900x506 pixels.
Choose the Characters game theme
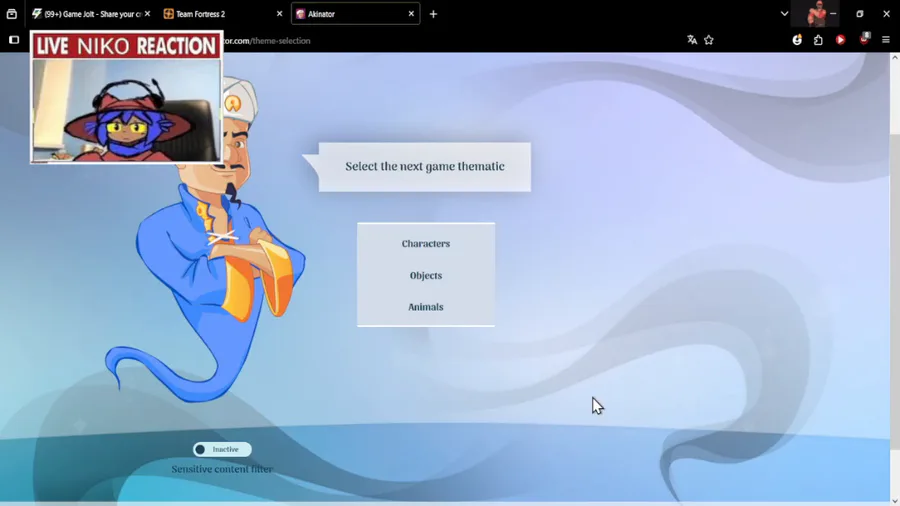pos(425,243)
